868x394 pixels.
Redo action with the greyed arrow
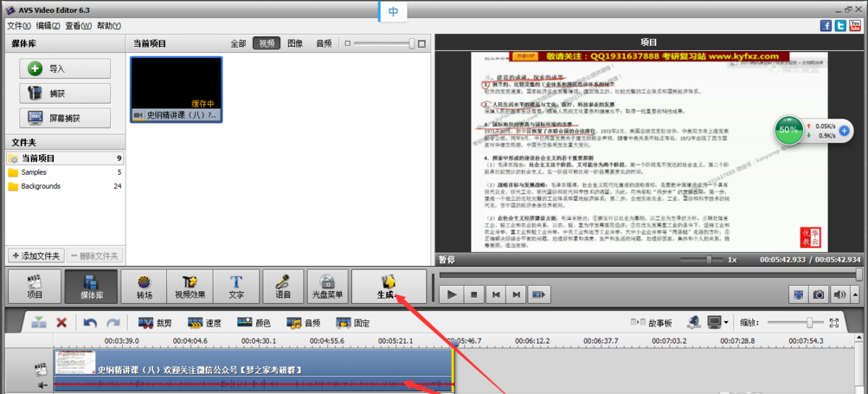pos(113,322)
